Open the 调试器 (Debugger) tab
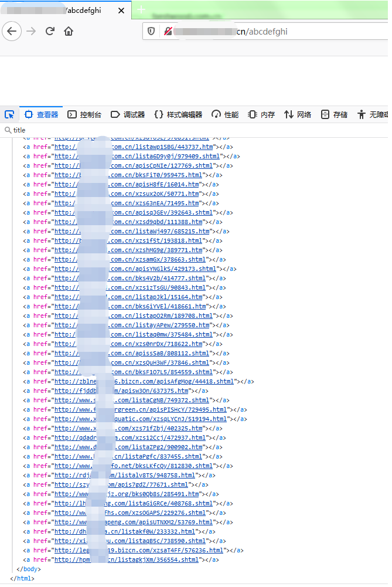The height and width of the screenshot is (587, 392). 128,114
